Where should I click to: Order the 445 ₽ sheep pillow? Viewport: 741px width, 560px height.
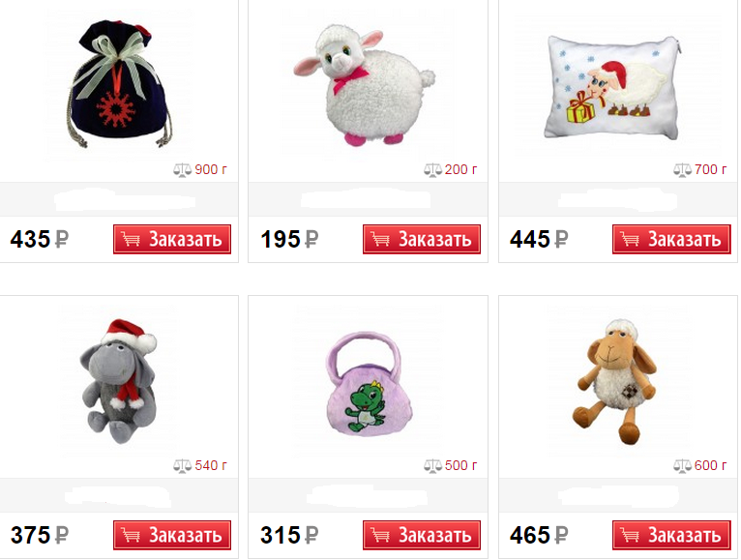pyautogui.click(x=671, y=239)
